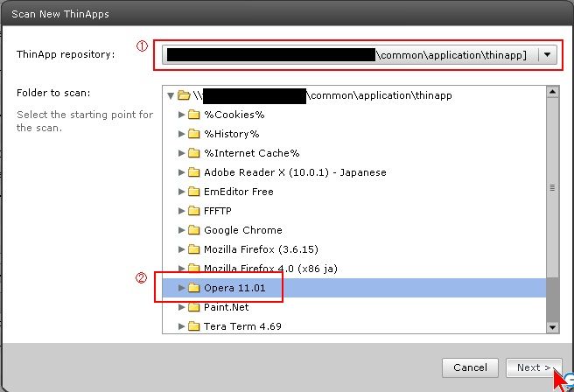
Task: Expand the Google Chrome folder
Action: tap(181, 230)
